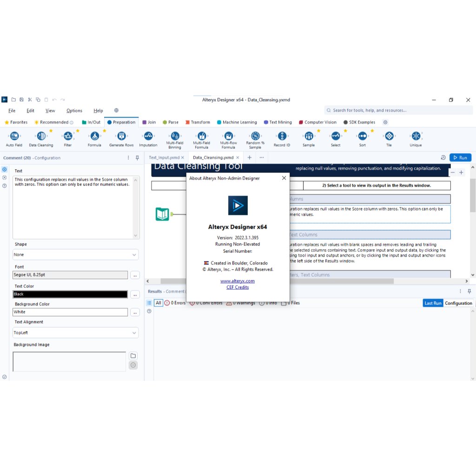Close the About Alteryx dialog
The image size is (476, 476).
coord(284,178)
